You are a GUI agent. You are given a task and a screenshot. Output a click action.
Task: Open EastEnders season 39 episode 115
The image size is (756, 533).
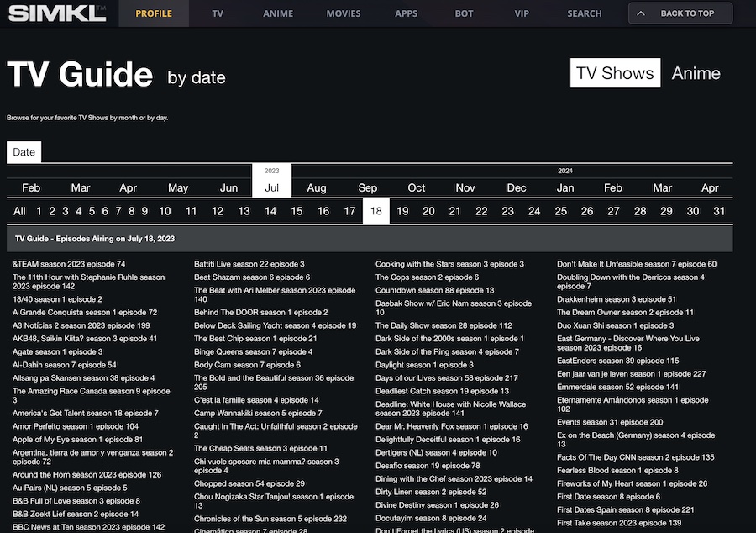[x=617, y=361]
